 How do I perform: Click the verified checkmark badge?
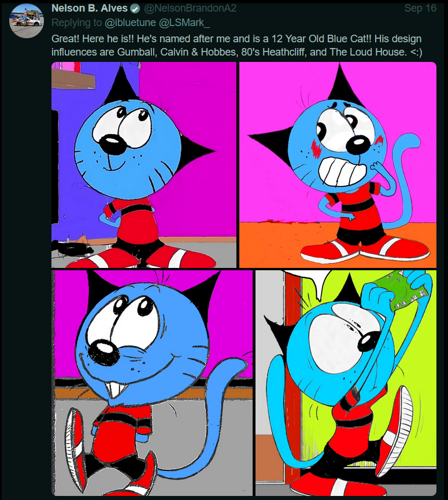pyautogui.click(x=135, y=9)
